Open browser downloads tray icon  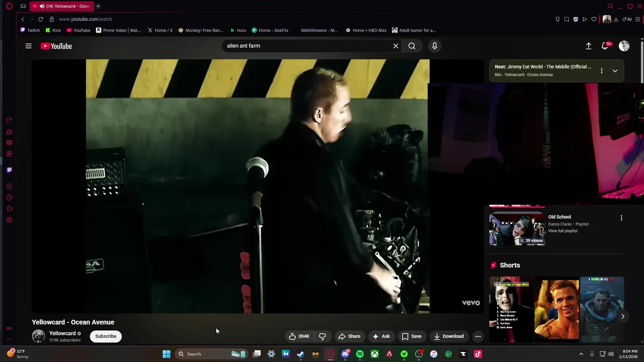click(616, 19)
